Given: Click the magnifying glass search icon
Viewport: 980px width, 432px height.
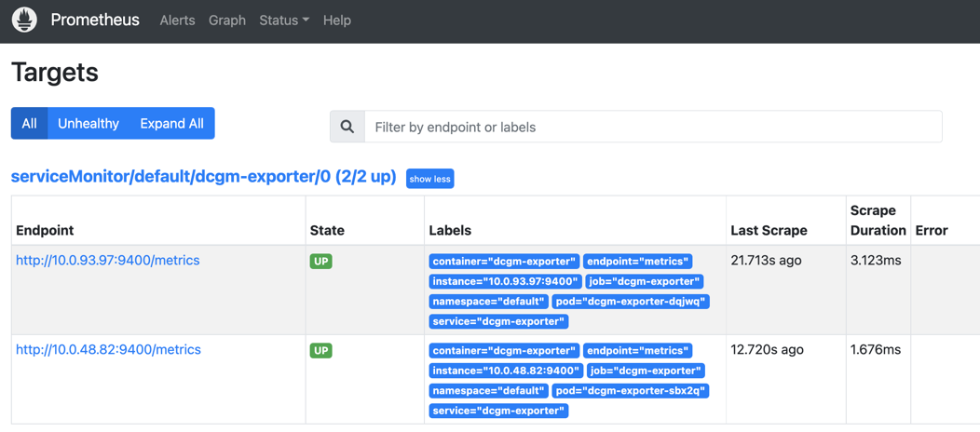Looking at the screenshot, I should (x=347, y=127).
